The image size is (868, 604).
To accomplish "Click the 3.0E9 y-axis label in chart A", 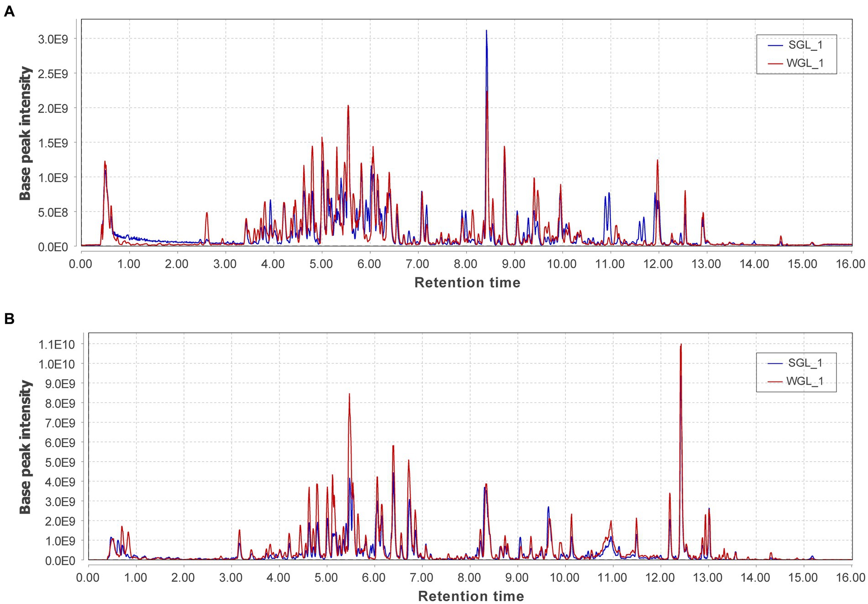I will pos(53,39).
